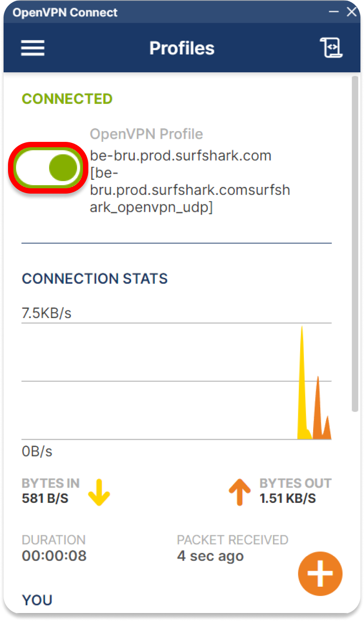The height and width of the screenshot is (621, 364).
Task: Click the BYTES OUT rate value
Action: click(x=287, y=498)
